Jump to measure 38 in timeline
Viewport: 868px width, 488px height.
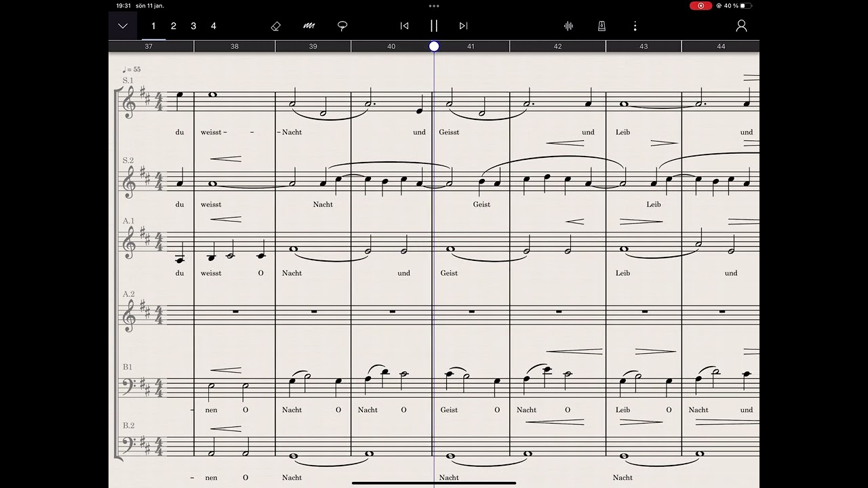click(235, 46)
